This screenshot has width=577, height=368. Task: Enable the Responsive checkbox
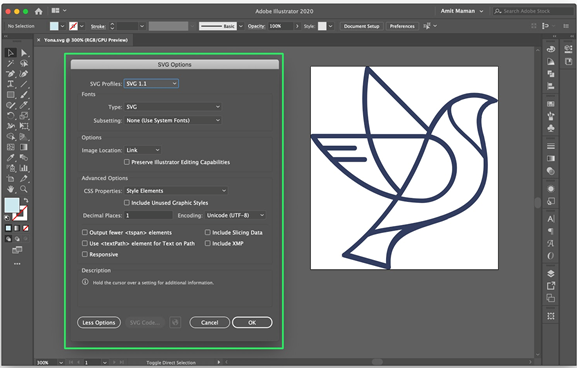click(x=85, y=254)
